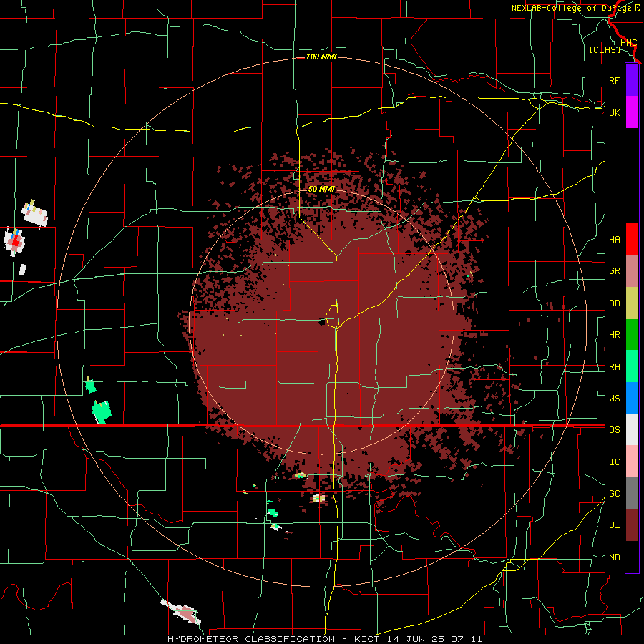Click the blue WS wet snow swatch
The height and width of the screenshot is (644, 644).
632,398
